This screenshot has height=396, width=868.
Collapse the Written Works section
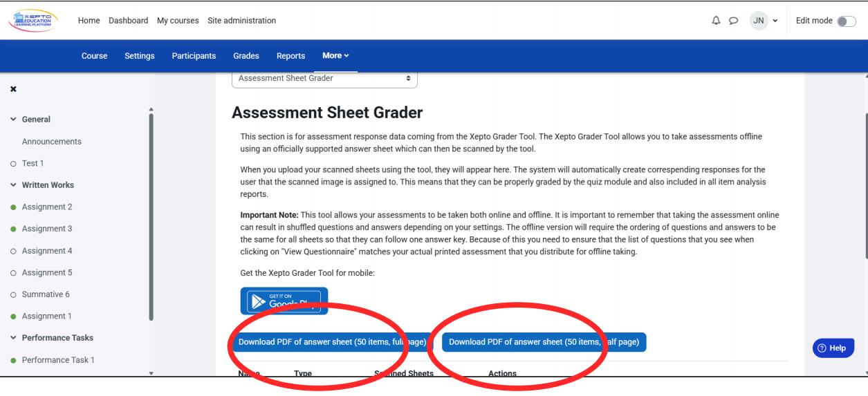pos(13,185)
